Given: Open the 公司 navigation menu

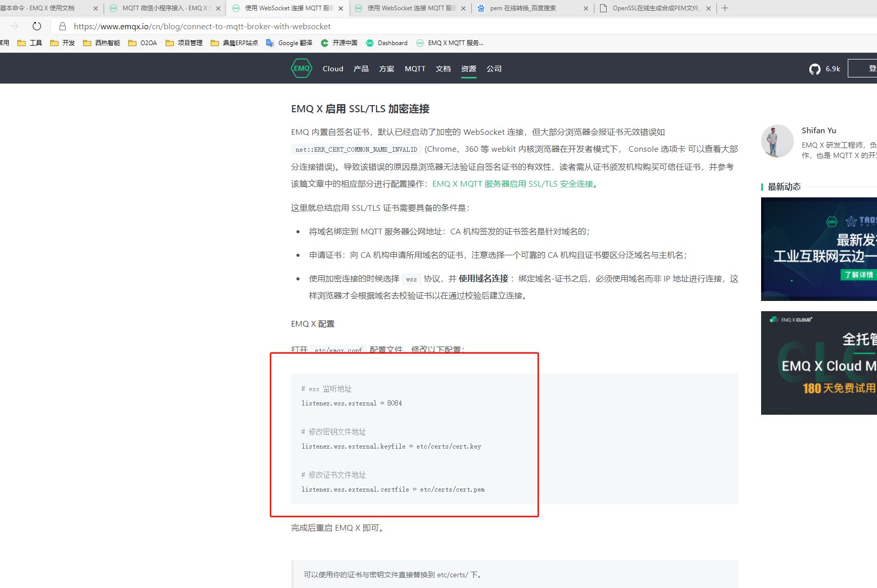Looking at the screenshot, I should click(x=494, y=69).
